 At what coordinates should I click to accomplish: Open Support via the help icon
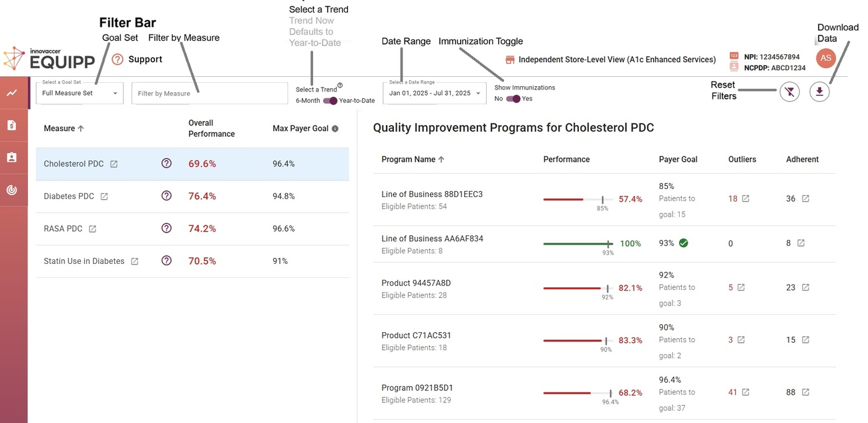click(116, 59)
